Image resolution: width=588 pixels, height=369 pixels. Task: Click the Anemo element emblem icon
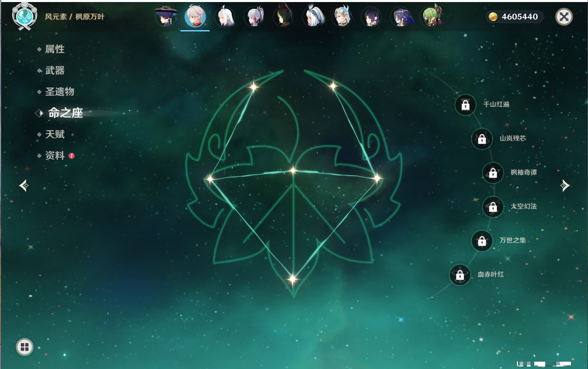(x=25, y=16)
